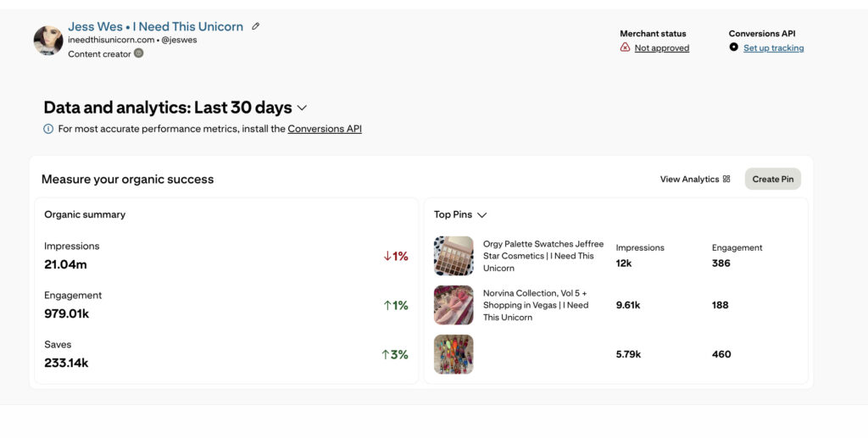Click the View Analytics button
Image resolution: width=868 pixels, height=438 pixels.
(689, 179)
